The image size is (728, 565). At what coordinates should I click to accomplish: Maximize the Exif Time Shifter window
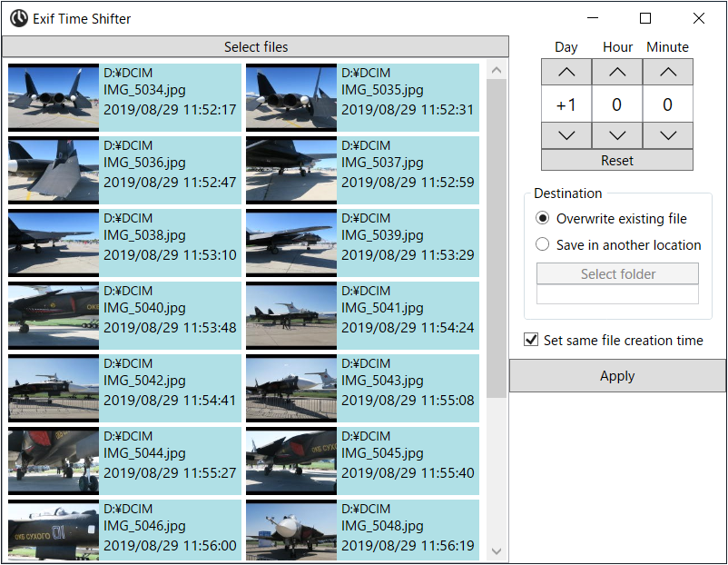point(644,18)
